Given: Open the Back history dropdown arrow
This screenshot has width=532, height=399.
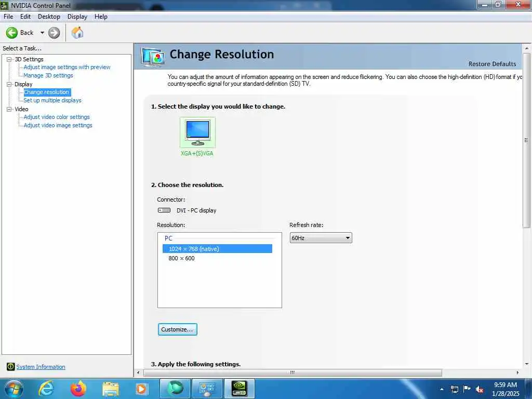Looking at the screenshot, I should point(42,33).
